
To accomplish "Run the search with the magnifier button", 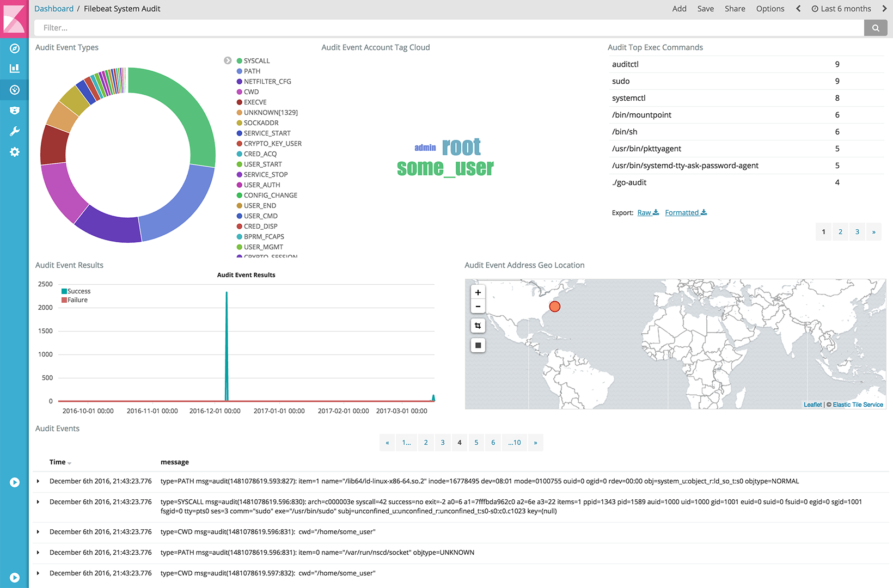I will pos(876,27).
